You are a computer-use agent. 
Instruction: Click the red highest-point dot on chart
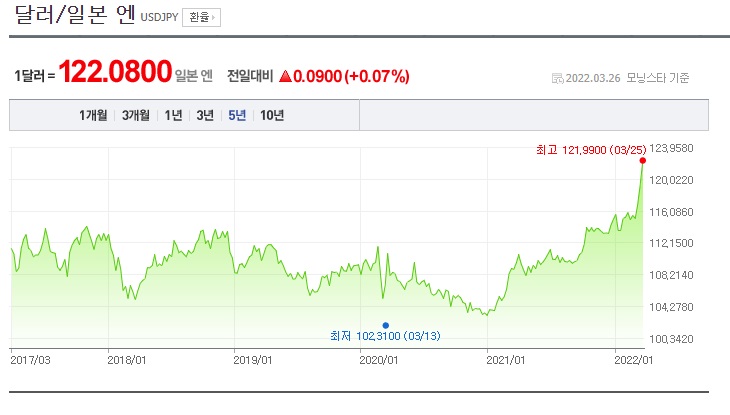pyautogui.click(x=642, y=160)
